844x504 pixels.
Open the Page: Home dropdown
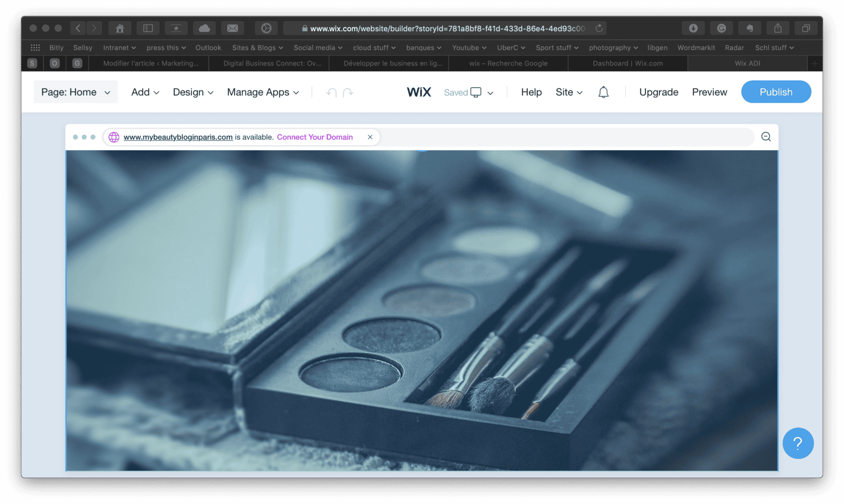click(76, 92)
